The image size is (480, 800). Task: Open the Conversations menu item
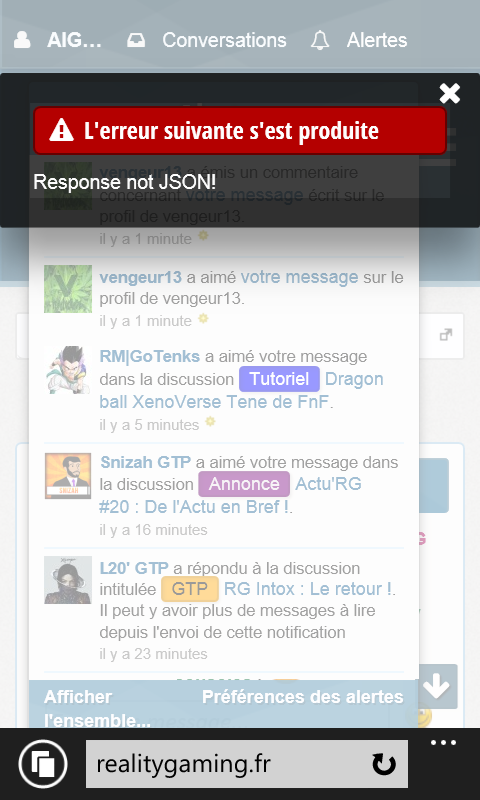click(224, 40)
